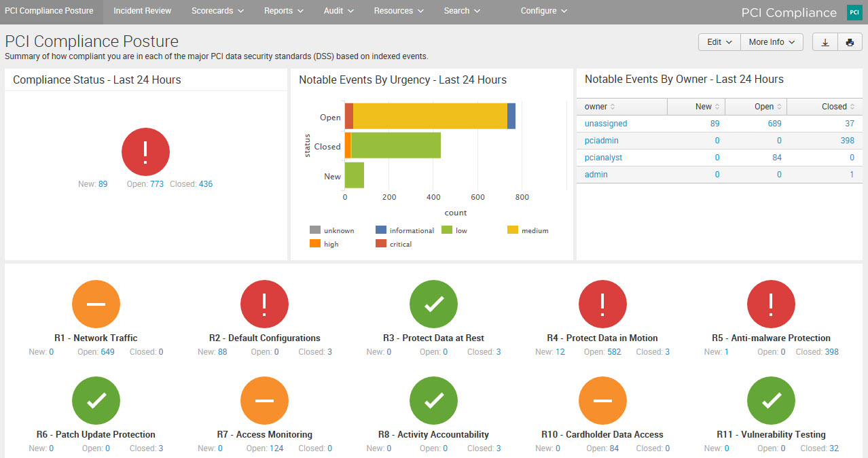Open the 'pciadmin' link in Notable Events By Owner
Screen dimensions: 868x458
click(x=601, y=140)
